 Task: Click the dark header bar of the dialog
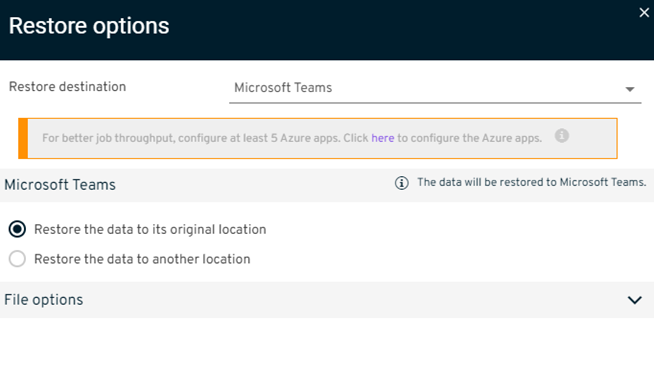(327, 30)
